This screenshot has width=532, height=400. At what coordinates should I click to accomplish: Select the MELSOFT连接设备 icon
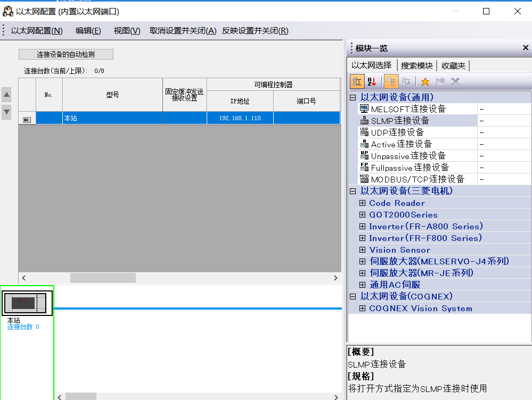pyautogui.click(x=364, y=109)
